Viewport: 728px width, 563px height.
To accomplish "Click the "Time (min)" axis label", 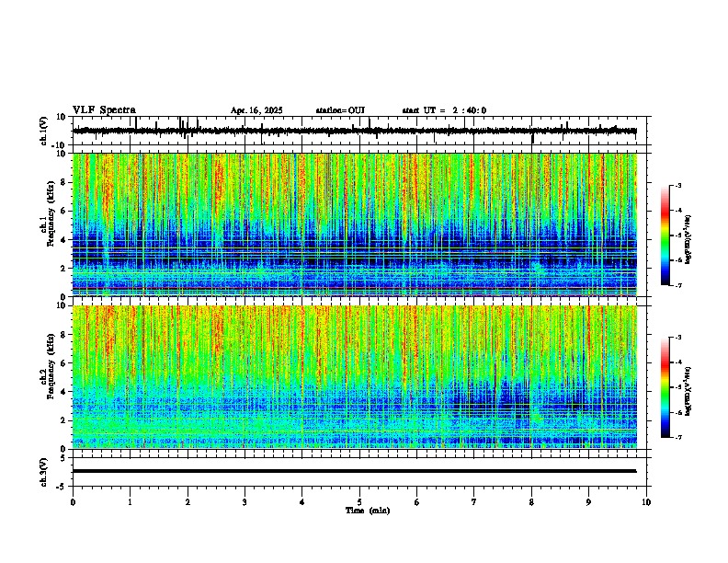I will pos(368,511).
